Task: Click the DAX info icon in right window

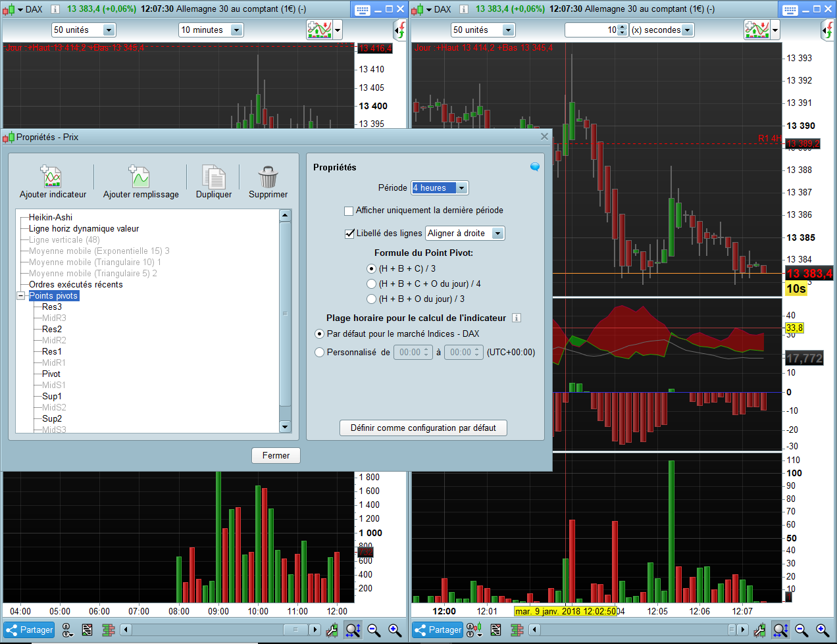Action: click(464, 9)
